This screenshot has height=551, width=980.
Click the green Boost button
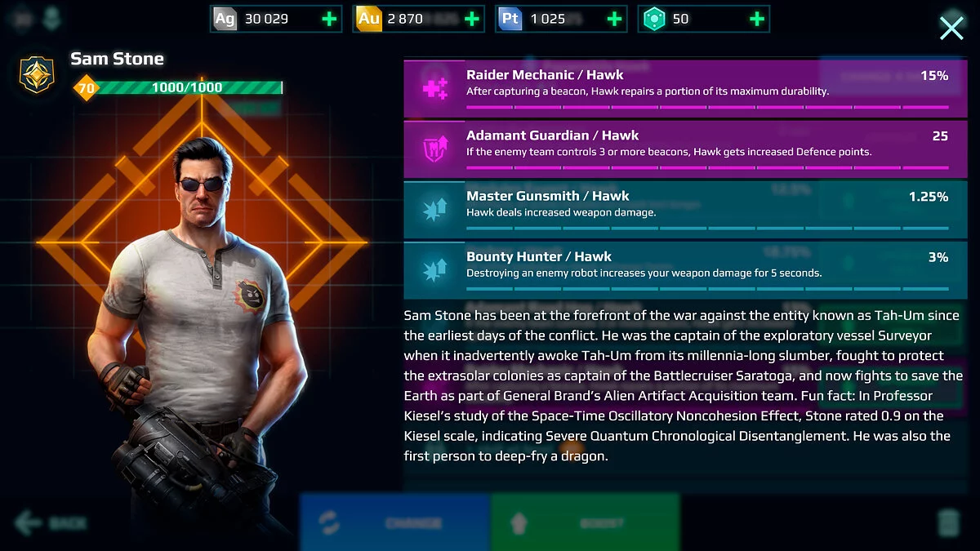pyautogui.click(x=586, y=522)
